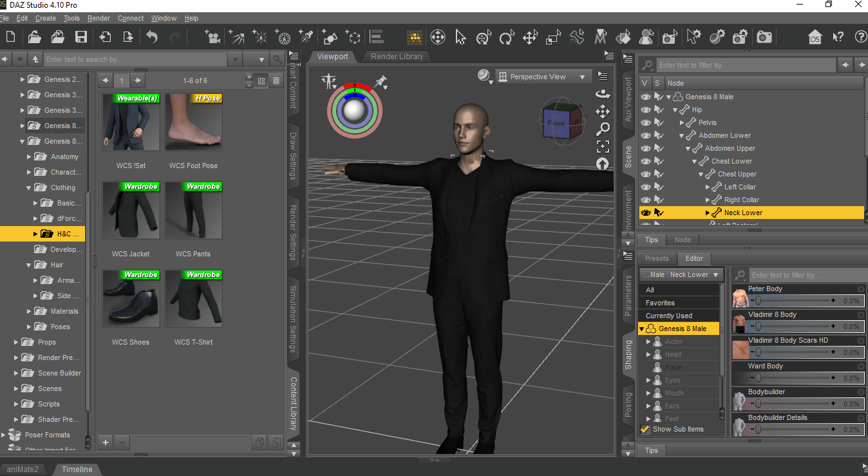
Task: Select the Node Selection arrow tool
Action: point(460,37)
